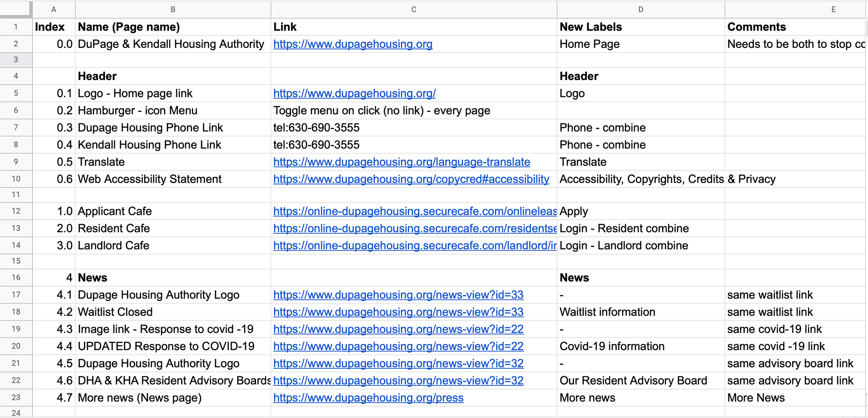Click the Comments header cell

tap(796, 27)
